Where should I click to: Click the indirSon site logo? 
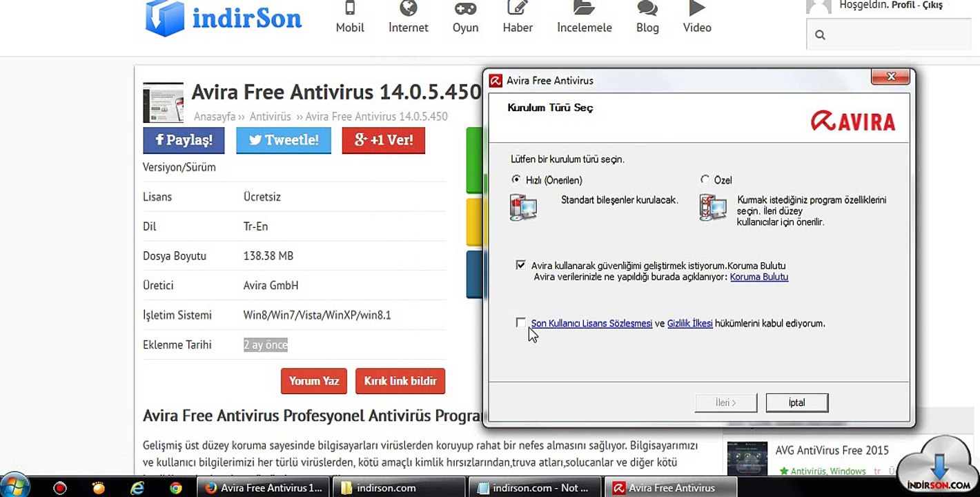pos(224,18)
